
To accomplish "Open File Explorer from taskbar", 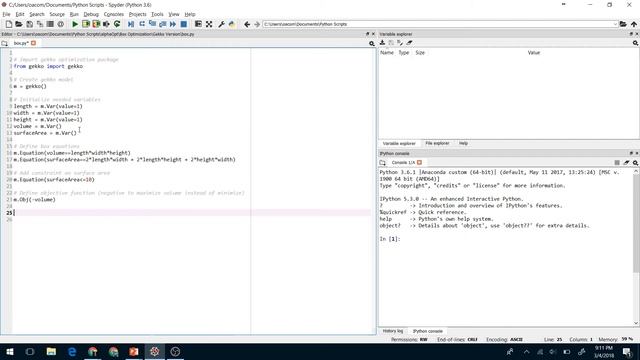I will (x=51, y=352).
